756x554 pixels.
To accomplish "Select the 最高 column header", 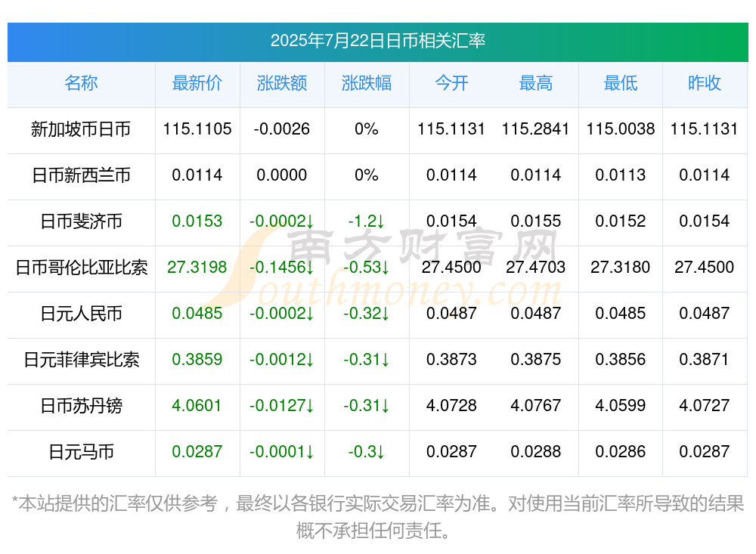I will click(536, 83).
